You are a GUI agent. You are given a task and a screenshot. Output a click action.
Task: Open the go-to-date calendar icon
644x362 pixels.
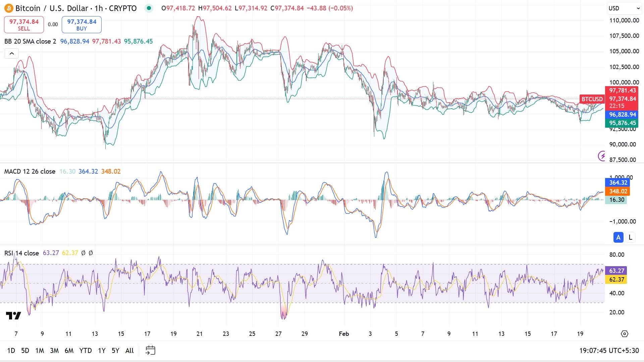150,350
